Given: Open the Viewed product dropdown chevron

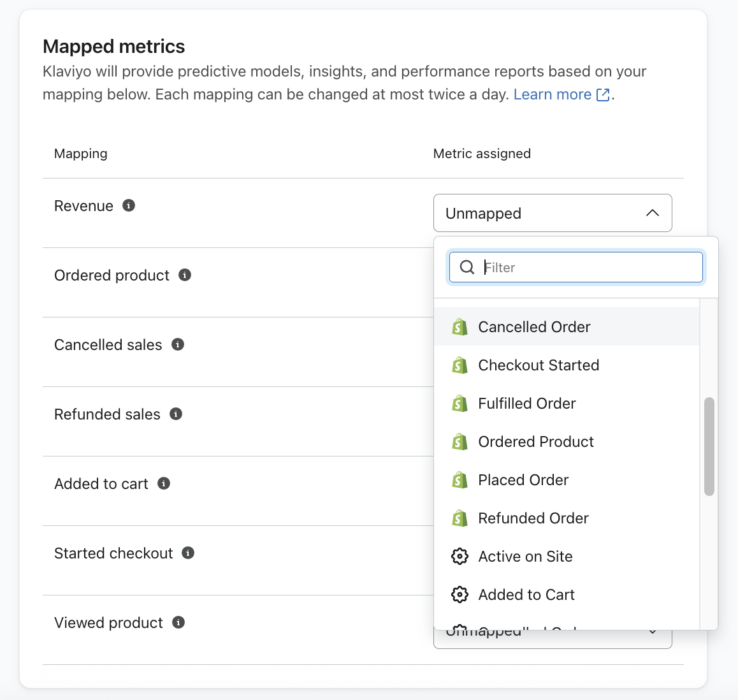Looking at the screenshot, I should (x=653, y=632).
